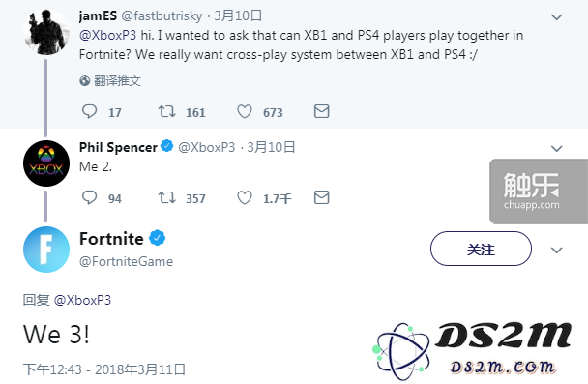Open @XboxP3 mention in jamES's tweet

[x=107, y=35]
